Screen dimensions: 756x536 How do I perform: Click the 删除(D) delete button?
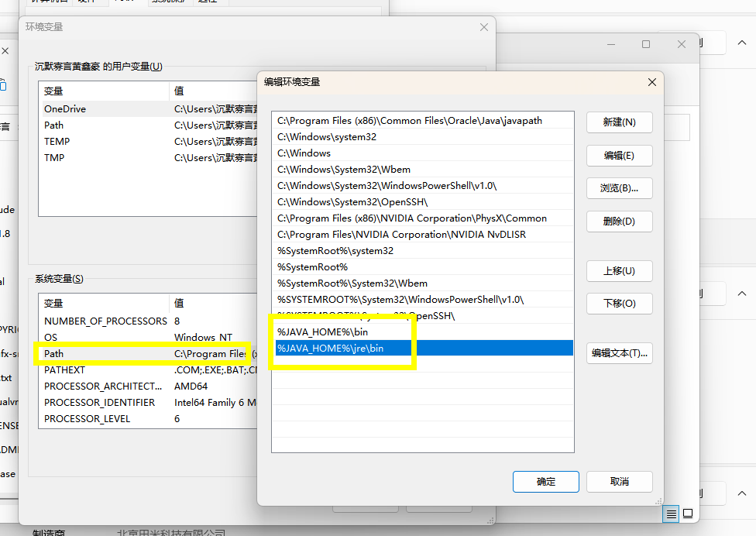(x=619, y=222)
